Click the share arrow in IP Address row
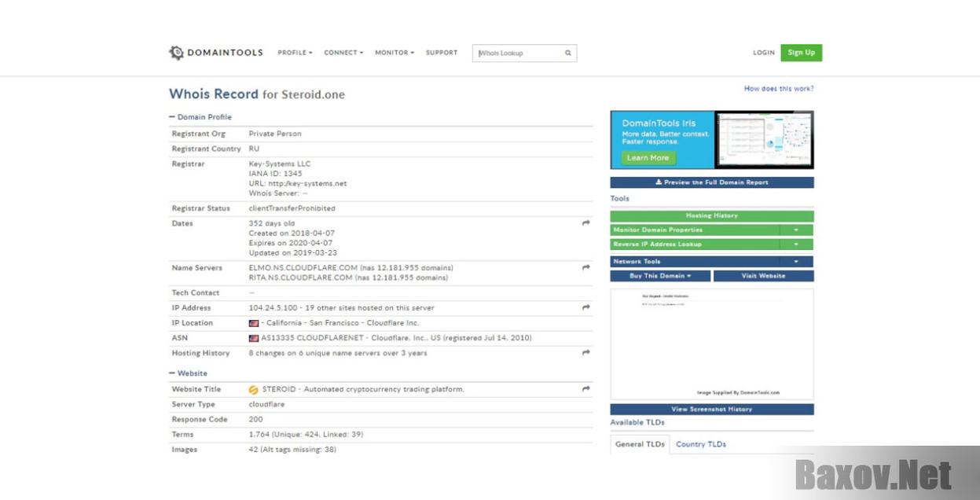 coord(585,307)
